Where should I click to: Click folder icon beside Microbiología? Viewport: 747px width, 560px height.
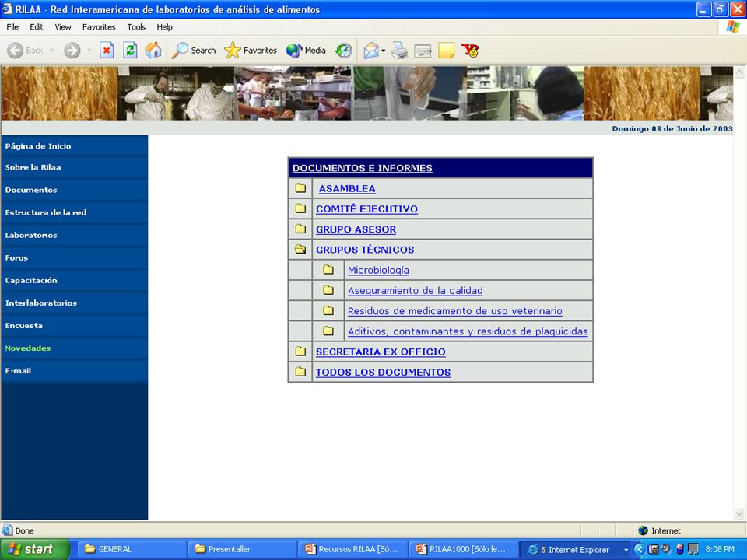pos(328,270)
